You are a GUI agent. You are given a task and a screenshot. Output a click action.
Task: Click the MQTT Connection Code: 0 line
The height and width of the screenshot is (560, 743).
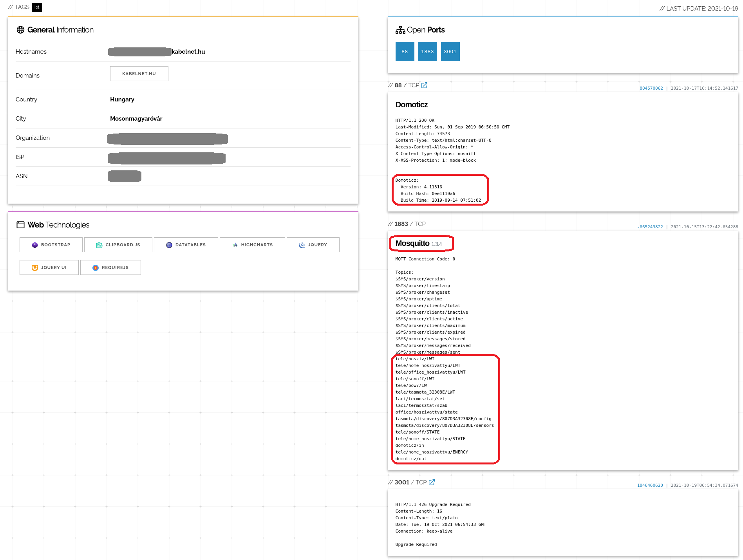425,259
